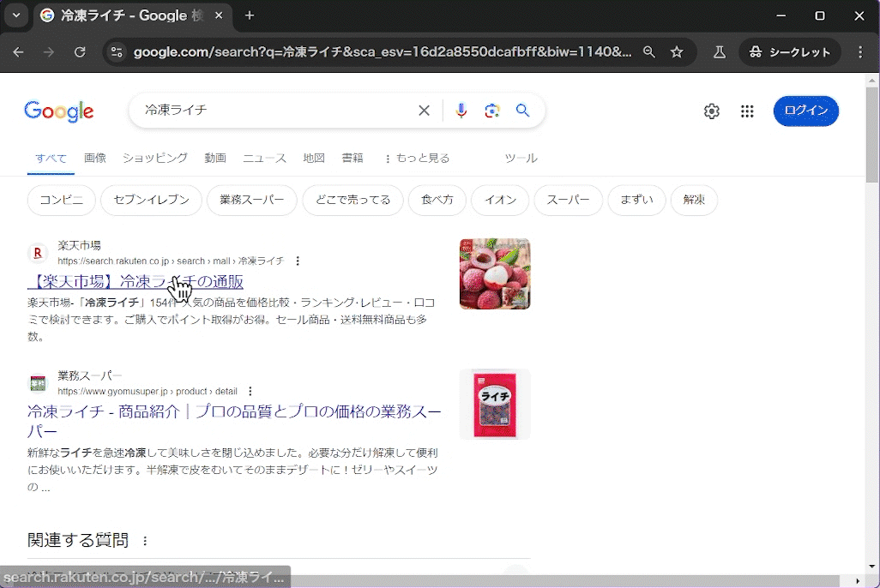The height and width of the screenshot is (588, 880).
Task: Search by image with lens icon
Action: point(492,111)
